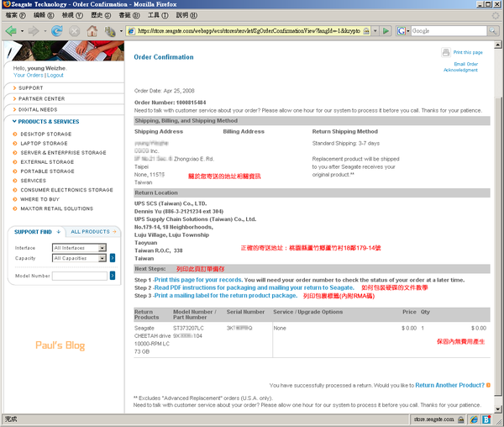The image size is (504, 427).
Task: Open Server & Enterprise Storage category
Action: tap(63, 153)
